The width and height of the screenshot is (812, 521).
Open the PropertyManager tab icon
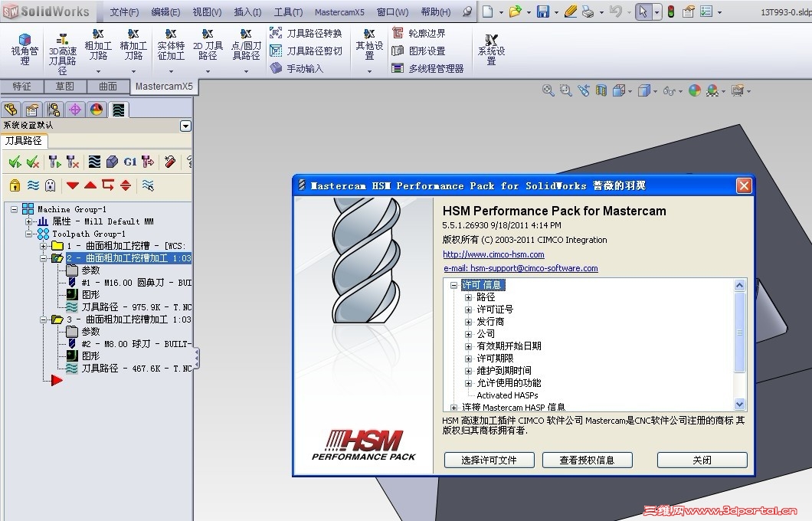(32, 110)
